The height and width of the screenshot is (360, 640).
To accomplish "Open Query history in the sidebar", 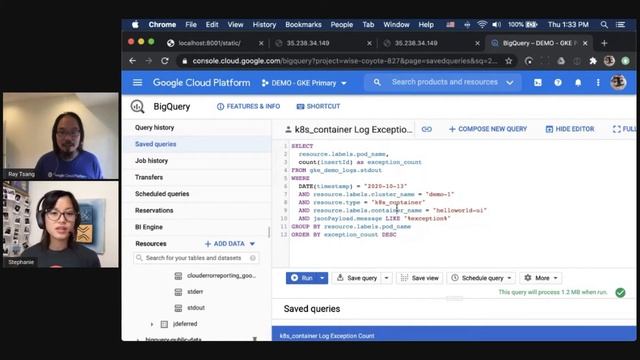I will [x=155, y=127].
